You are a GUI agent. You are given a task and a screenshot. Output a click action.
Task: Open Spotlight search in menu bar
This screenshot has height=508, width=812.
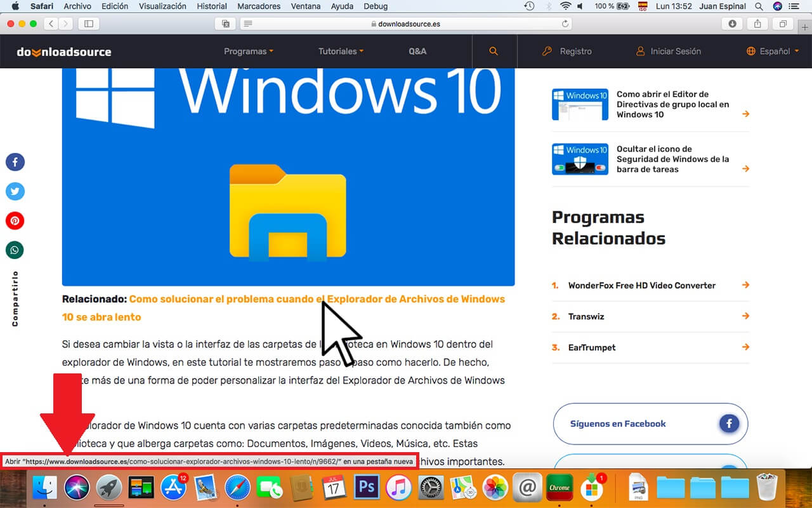(x=759, y=6)
